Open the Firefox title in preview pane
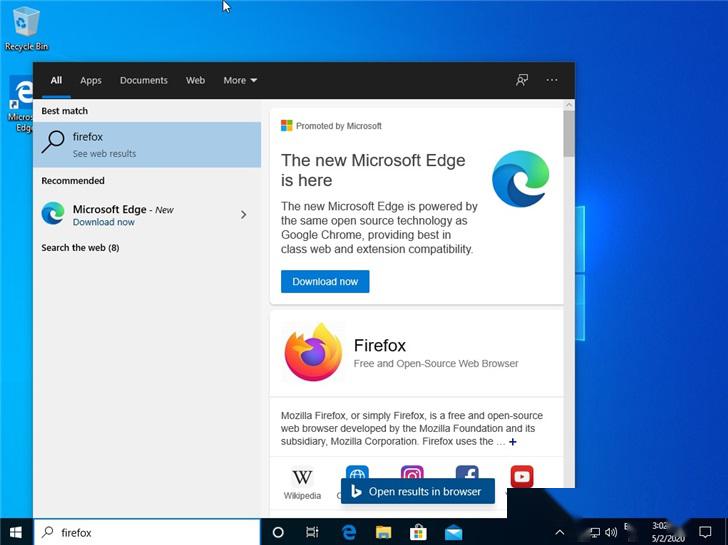The image size is (728, 545). pos(380,345)
